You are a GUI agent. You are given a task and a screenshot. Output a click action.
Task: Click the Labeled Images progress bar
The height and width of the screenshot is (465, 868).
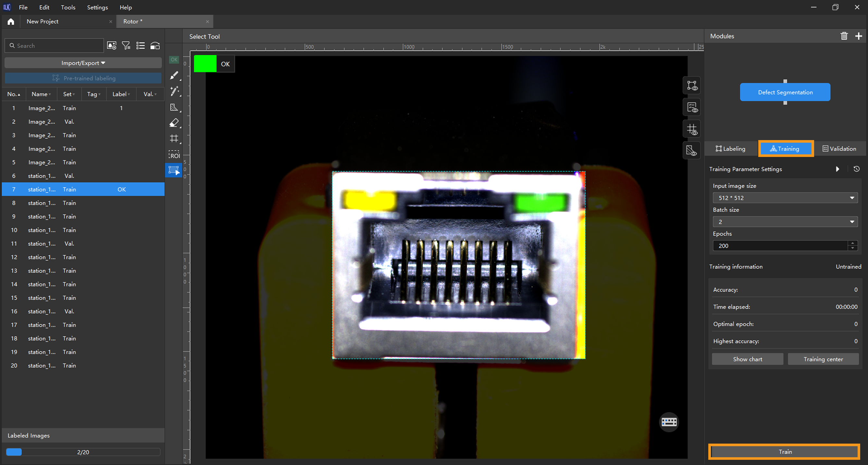83,452
